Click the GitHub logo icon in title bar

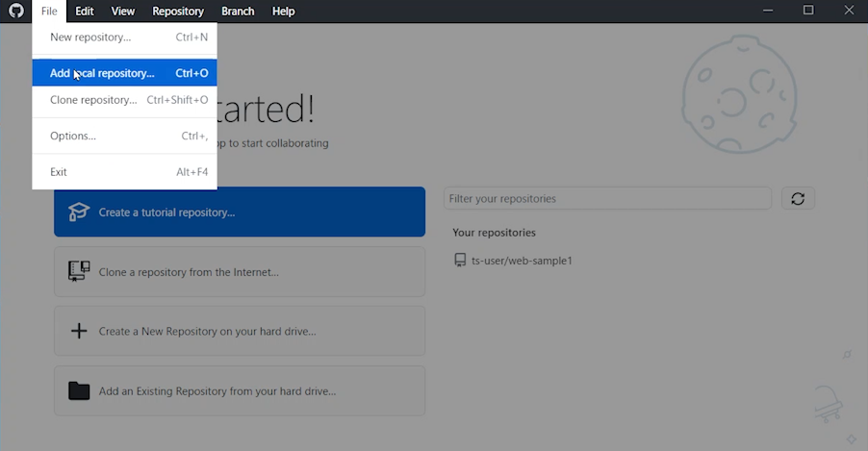click(x=16, y=12)
